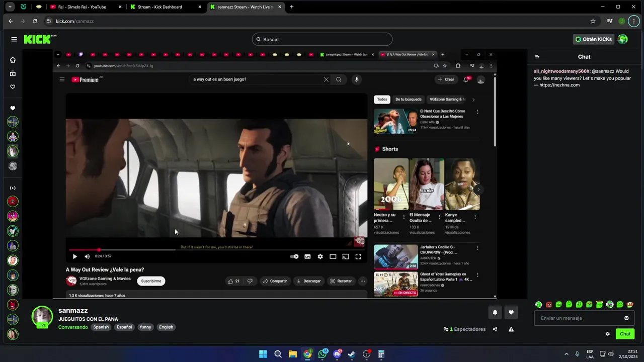644x362 pixels.
Task: Click the funny tag
Action: point(145,327)
